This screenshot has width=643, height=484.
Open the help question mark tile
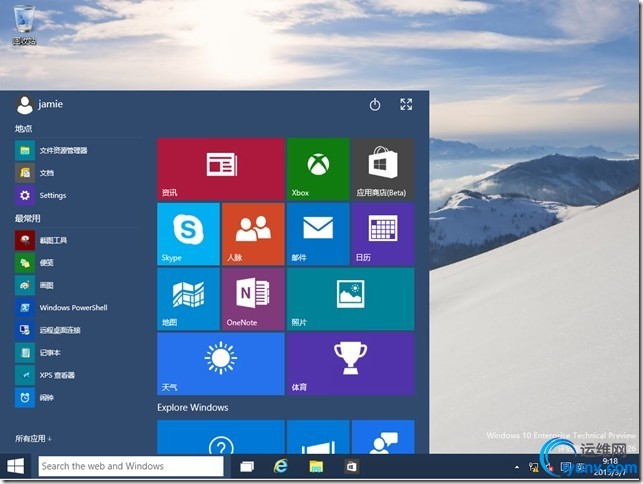221,437
